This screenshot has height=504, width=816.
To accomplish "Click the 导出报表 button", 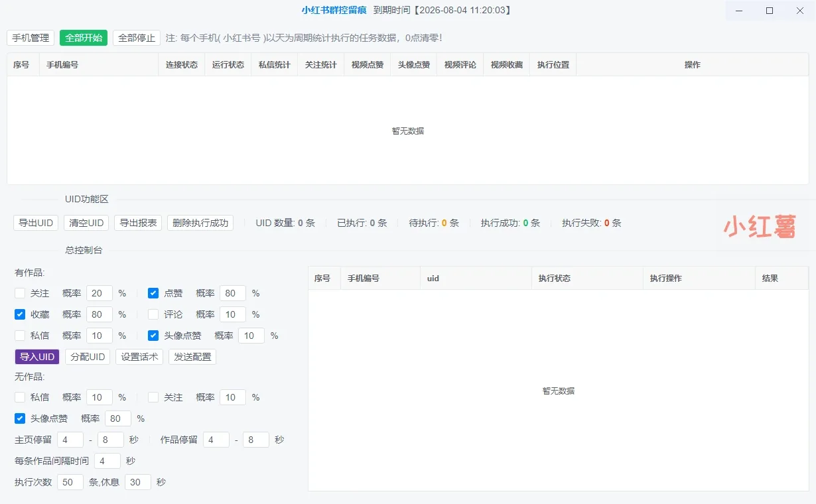I will [x=138, y=223].
